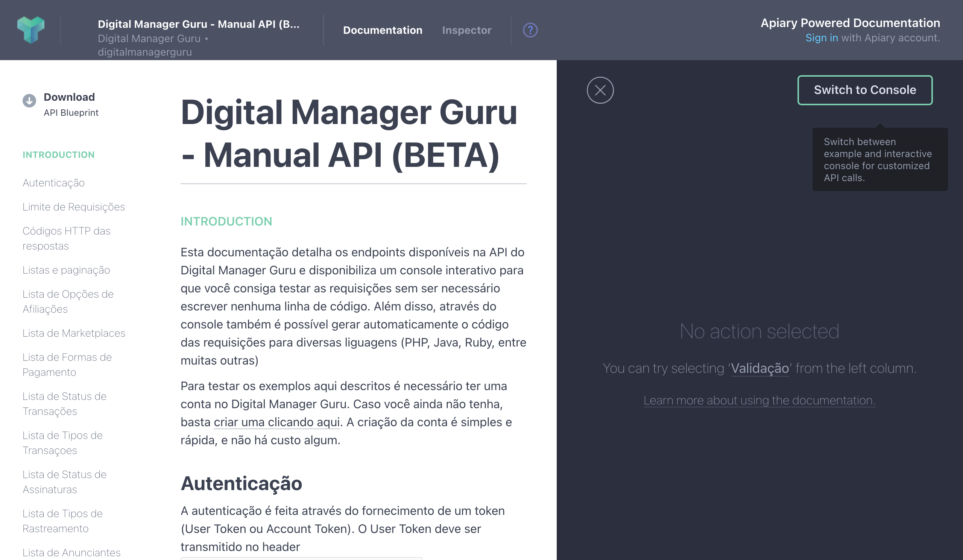Click the header title Digital Manager Guru - Manual API

click(199, 24)
